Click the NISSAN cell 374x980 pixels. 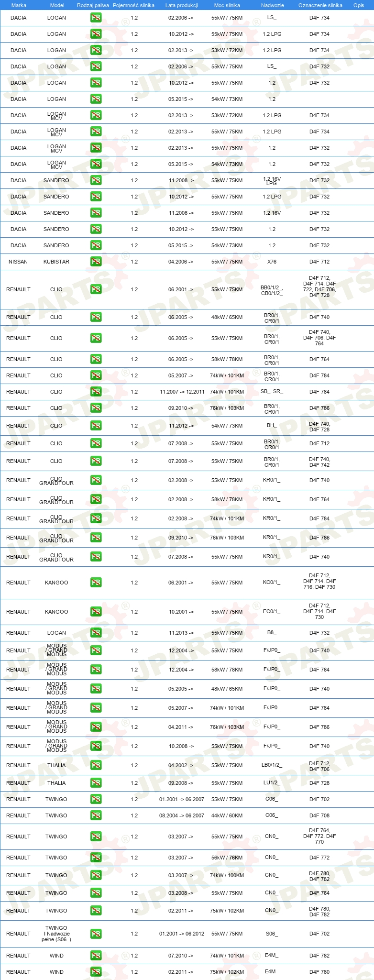(x=18, y=262)
